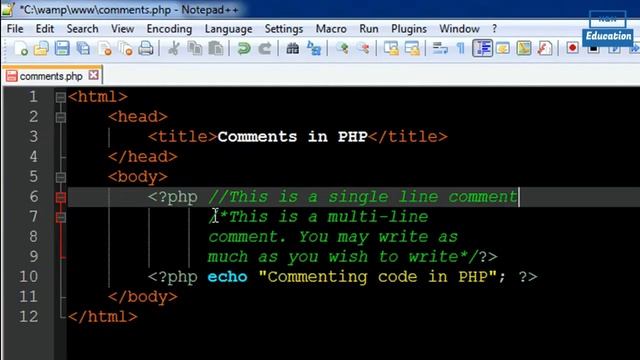Zoom in with the Zoom In icon
The width and height of the screenshot is (640, 360).
click(x=342, y=49)
